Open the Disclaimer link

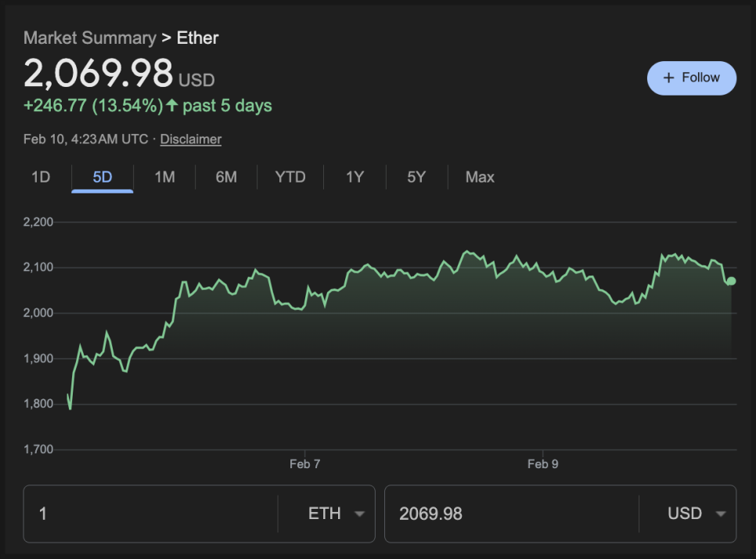190,139
